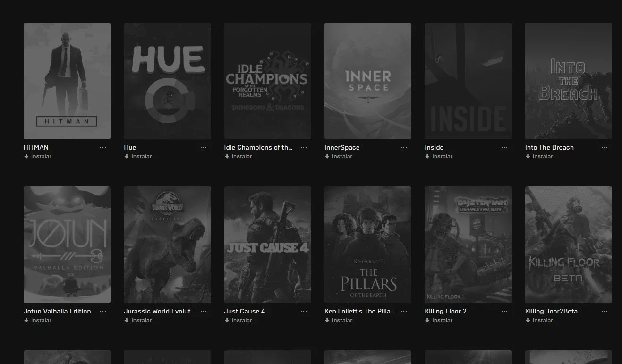The height and width of the screenshot is (364, 622).
Task: Show more options for Ken Follett's The Pillars
Action: 404,312
